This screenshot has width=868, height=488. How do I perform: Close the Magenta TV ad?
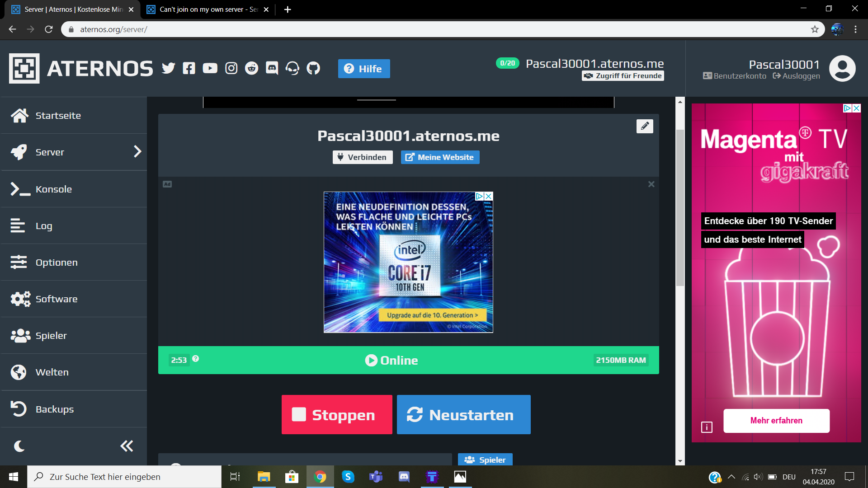pyautogui.click(x=856, y=108)
